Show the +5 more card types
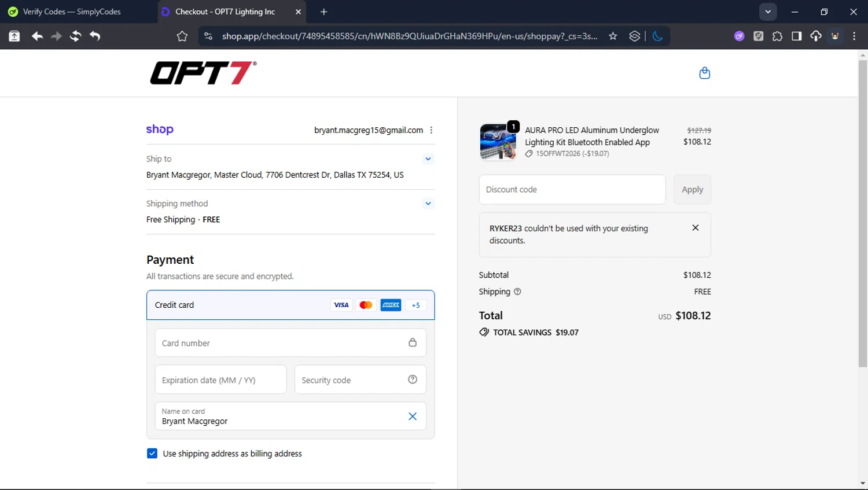The height and width of the screenshot is (490, 868). (415, 305)
